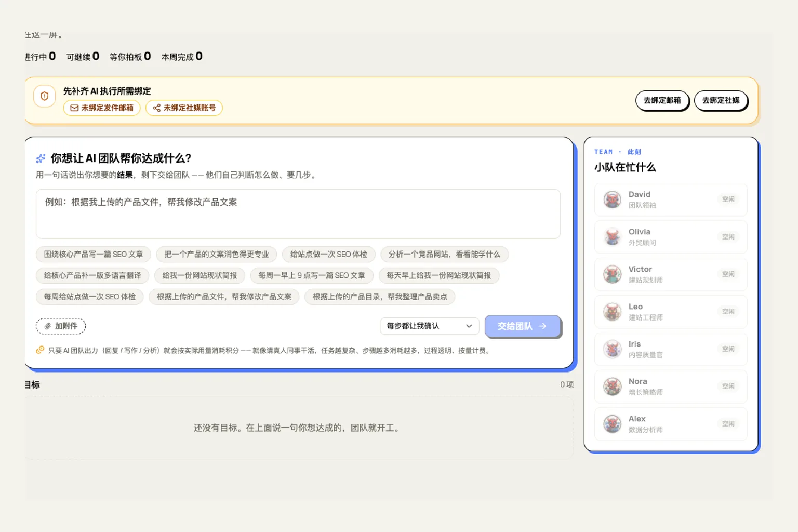Select suggestion 根据上传的产品目录，帮我整理产品卖点
Screen dimensions: 798x532
tap(380, 297)
